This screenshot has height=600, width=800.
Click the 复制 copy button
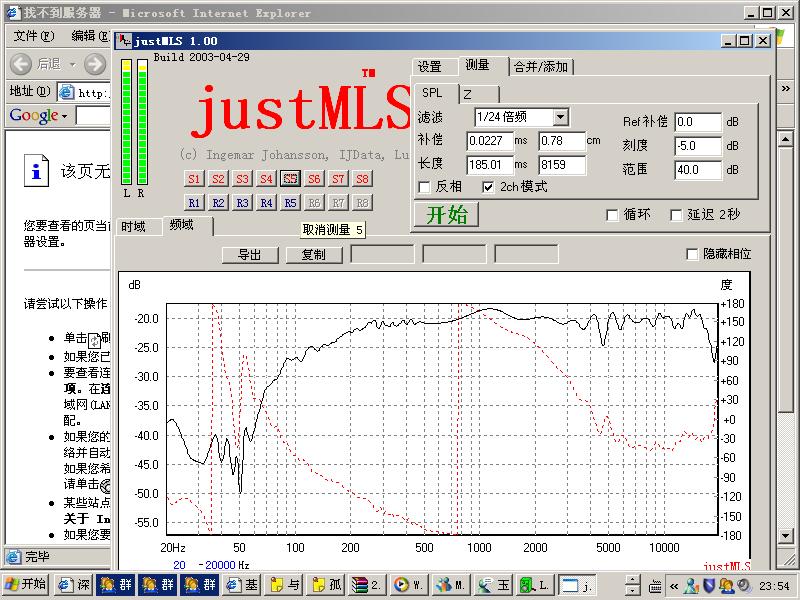[314, 255]
